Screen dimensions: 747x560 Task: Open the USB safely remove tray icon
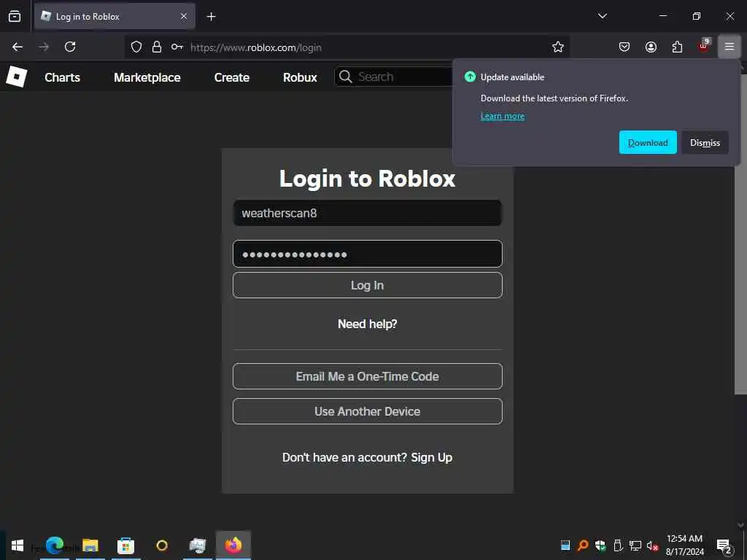[x=618, y=545]
